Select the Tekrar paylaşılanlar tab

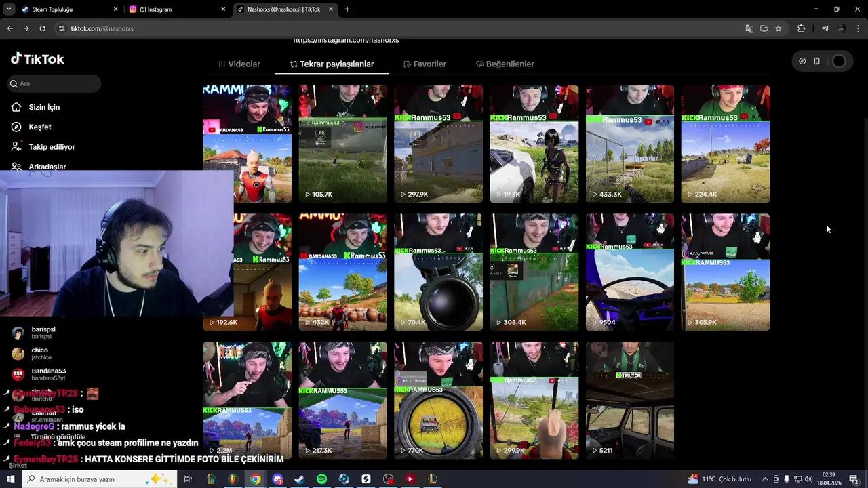click(x=332, y=64)
